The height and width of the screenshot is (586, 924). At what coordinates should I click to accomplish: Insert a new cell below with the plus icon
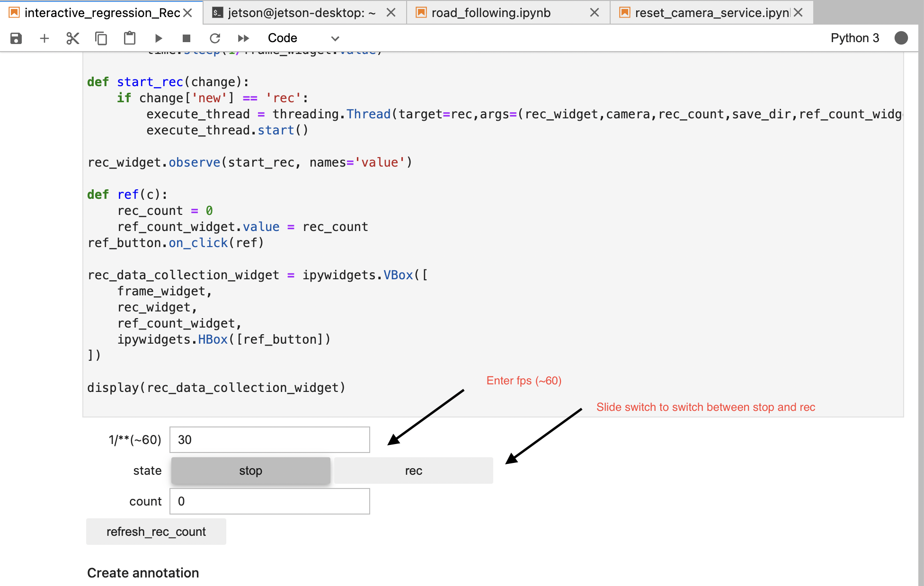point(44,38)
